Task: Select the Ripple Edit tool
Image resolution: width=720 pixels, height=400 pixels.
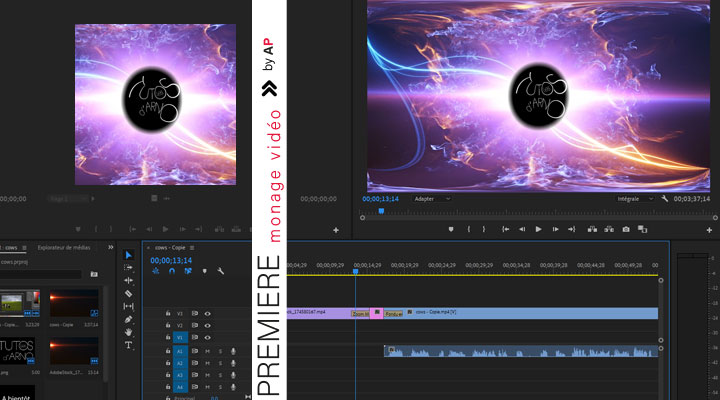Action: [129, 280]
